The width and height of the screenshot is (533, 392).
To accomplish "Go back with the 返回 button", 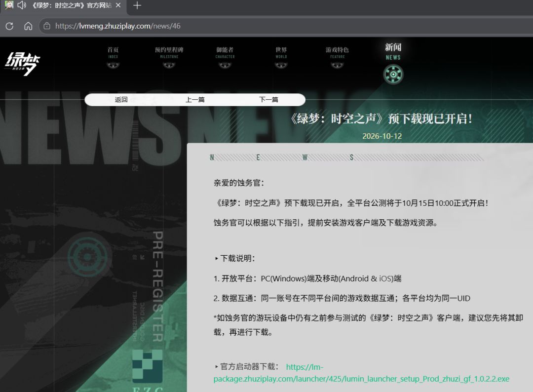I will [121, 100].
